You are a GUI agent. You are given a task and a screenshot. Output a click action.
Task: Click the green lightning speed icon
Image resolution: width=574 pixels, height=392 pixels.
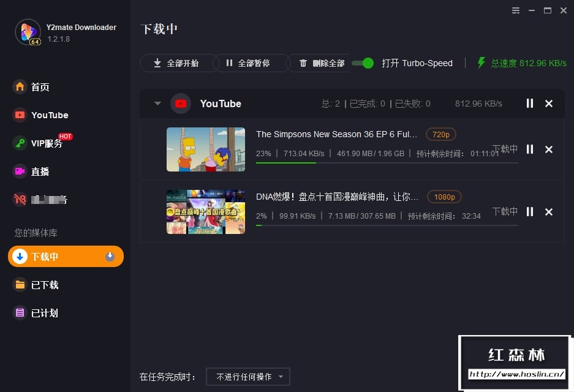tap(481, 62)
